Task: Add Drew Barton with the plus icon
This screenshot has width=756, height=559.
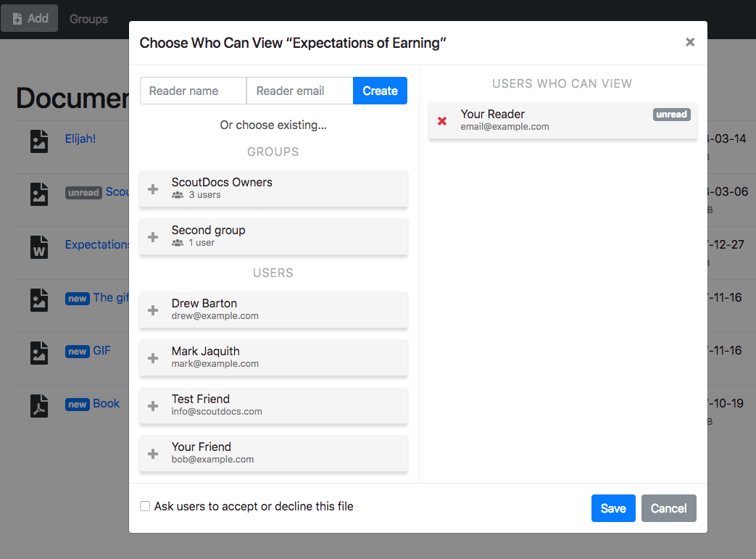Action: 153,310
